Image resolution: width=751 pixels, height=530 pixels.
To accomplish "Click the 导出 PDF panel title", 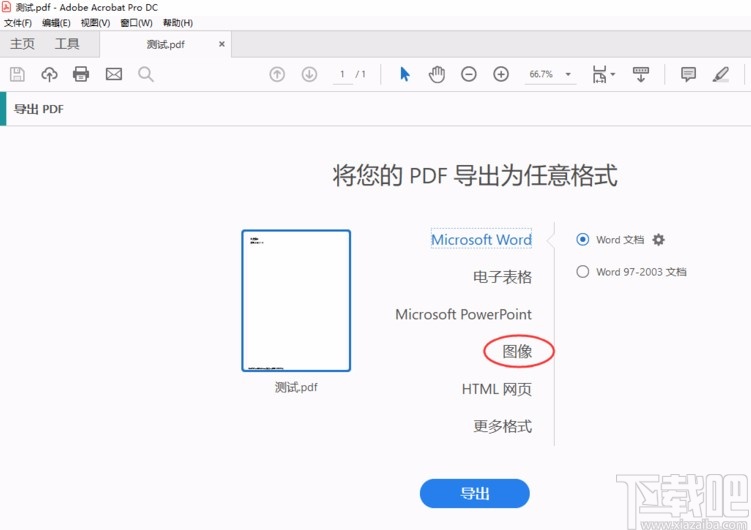I will pos(39,109).
